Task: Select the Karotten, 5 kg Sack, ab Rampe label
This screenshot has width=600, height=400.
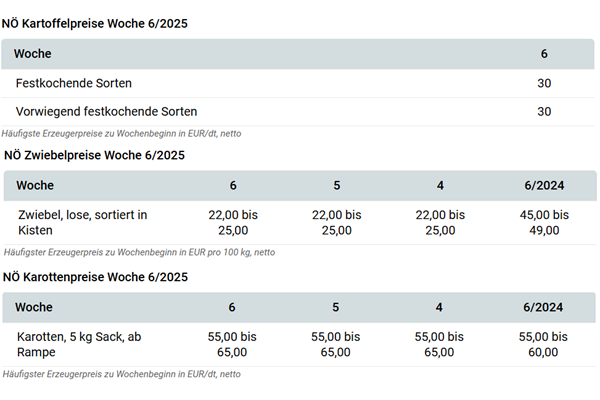Action: pos(79,344)
